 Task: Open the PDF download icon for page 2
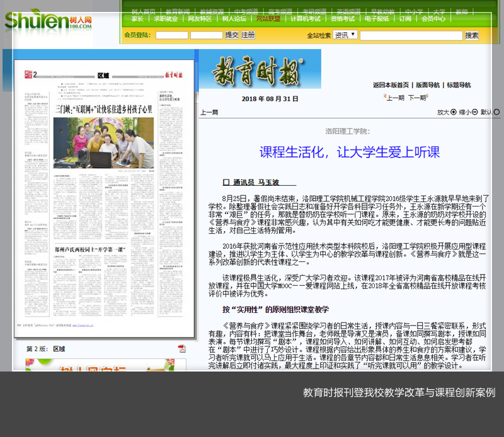coord(181,349)
